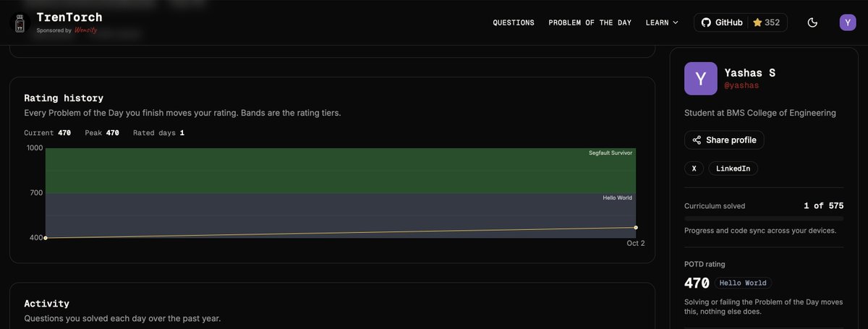Click the 'Rated days 1' stat

pos(158,133)
